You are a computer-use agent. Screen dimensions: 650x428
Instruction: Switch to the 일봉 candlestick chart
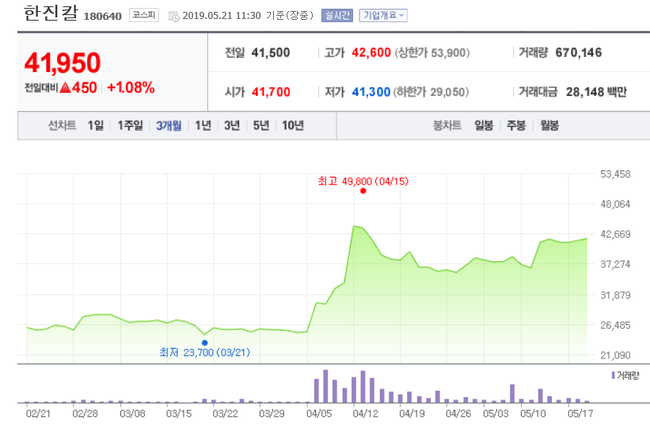(484, 125)
